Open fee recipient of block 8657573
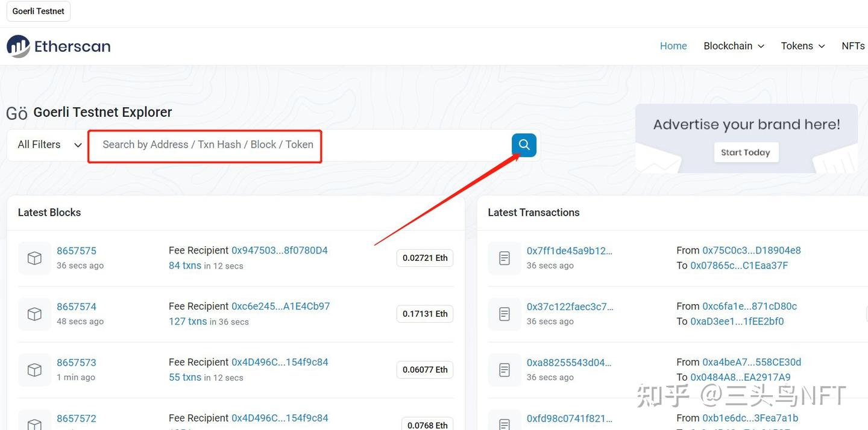Image resolution: width=868 pixels, height=430 pixels. click(280, 362)
